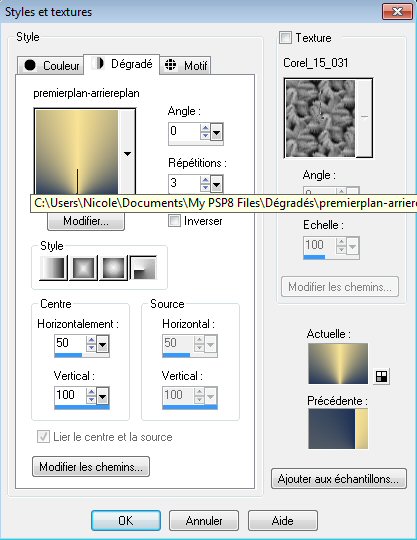The image size is (417, 540).
Task: Close the Styles et textures dialog
Action: 397,12
